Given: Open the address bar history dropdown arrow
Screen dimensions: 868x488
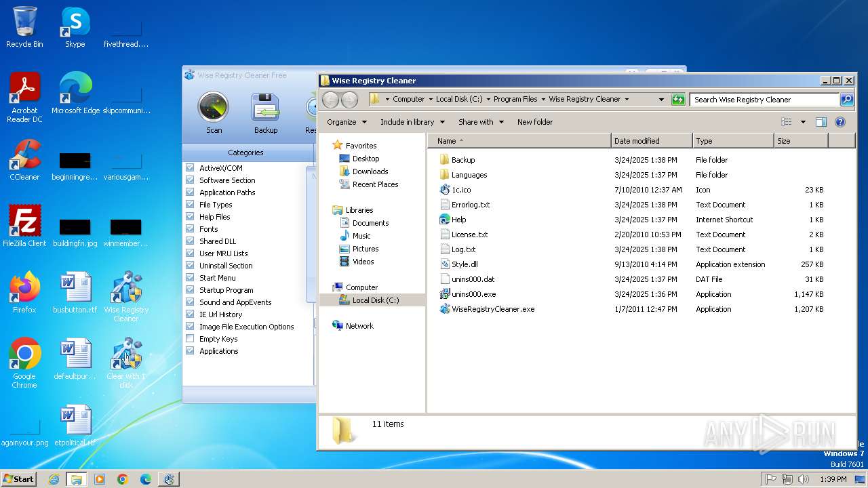Looking at the screenshot, I should pyautogui.click(x=661, y=100).
